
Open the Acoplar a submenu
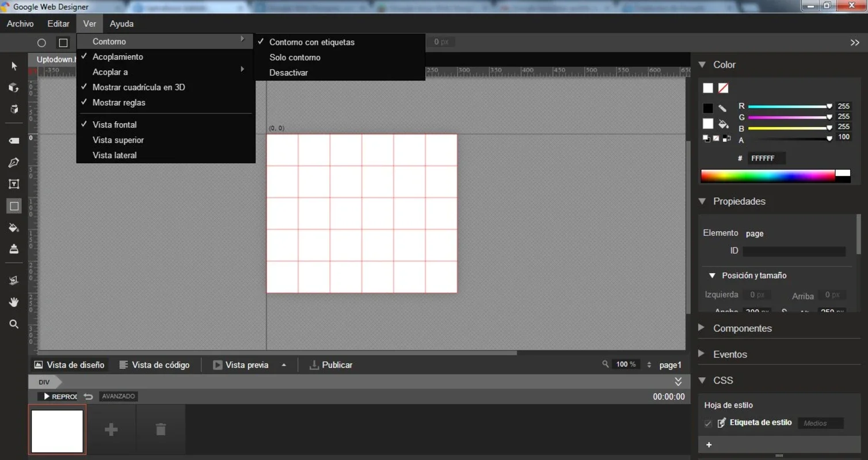(166, 72)
